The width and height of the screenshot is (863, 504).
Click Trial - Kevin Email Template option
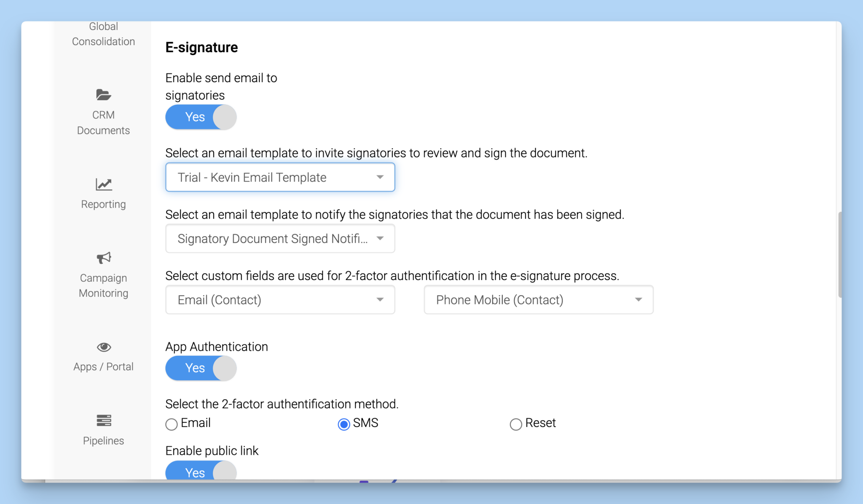coord(280,177)
